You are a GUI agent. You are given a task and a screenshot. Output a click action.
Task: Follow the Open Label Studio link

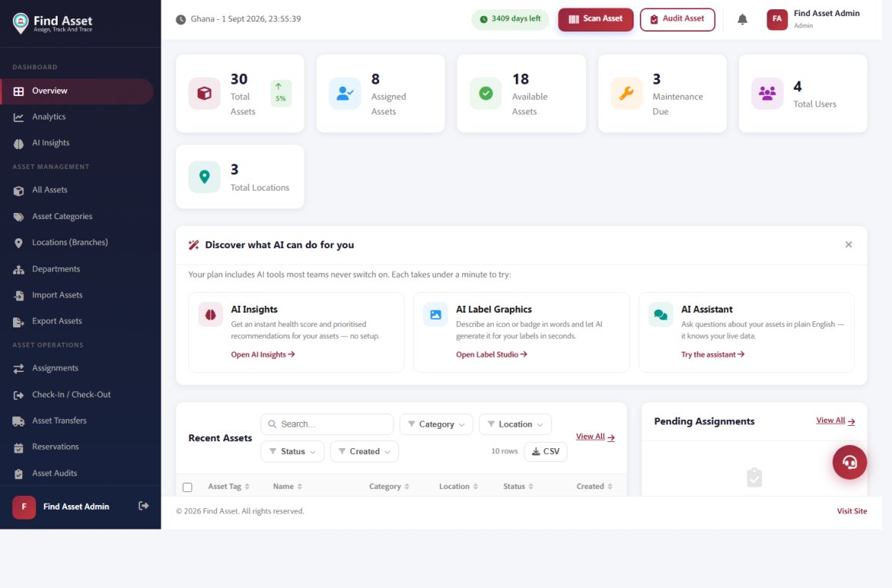pyautogui.click(x=491, y=355)
